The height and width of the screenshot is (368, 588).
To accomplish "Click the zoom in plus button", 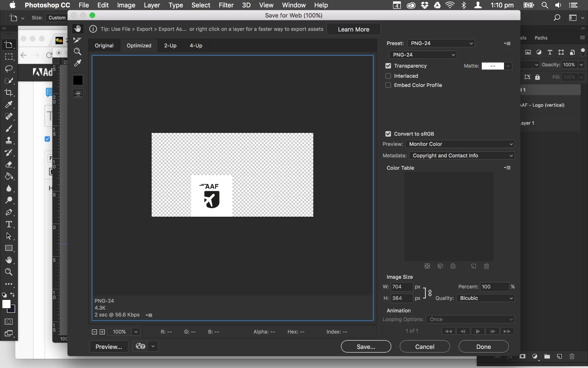I will tap(102, 332).
